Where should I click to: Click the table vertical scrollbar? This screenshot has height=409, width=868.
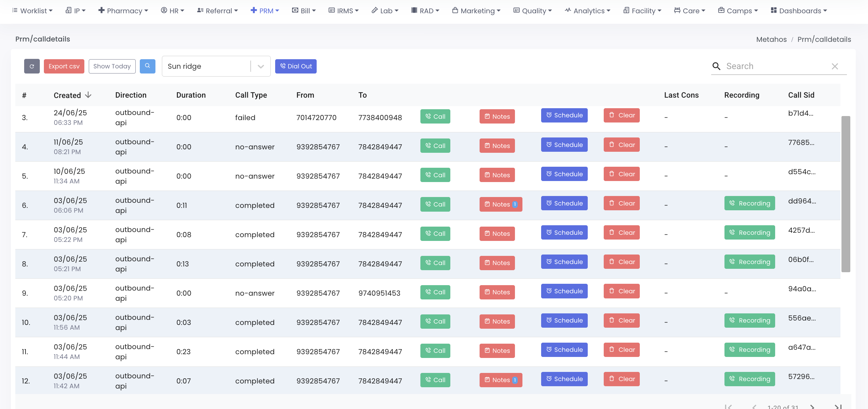coord(846,194)
